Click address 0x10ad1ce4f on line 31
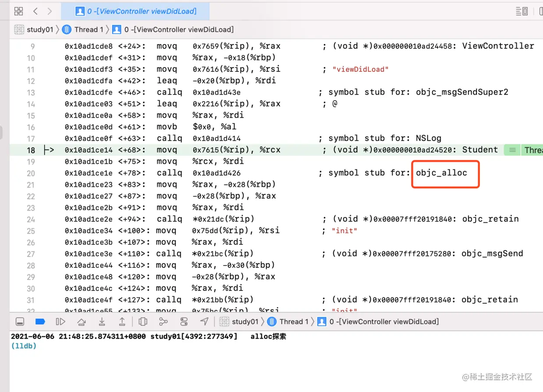Screen dimensions: 543x392 [89, 300]
